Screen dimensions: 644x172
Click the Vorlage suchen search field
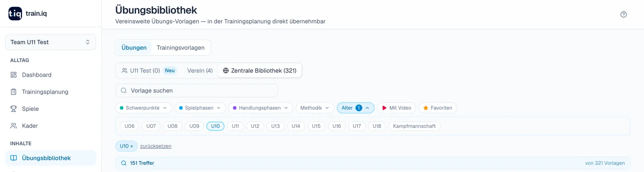point(197,91)
